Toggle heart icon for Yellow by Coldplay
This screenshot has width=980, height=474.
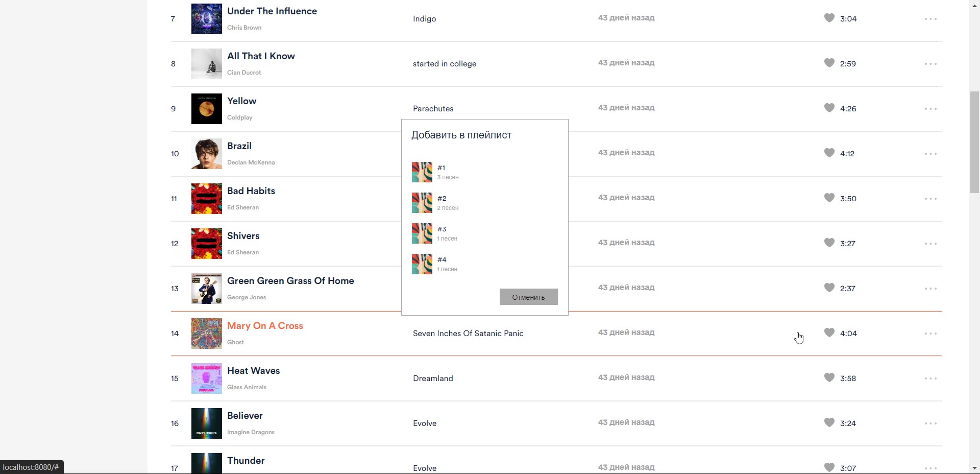829,108
